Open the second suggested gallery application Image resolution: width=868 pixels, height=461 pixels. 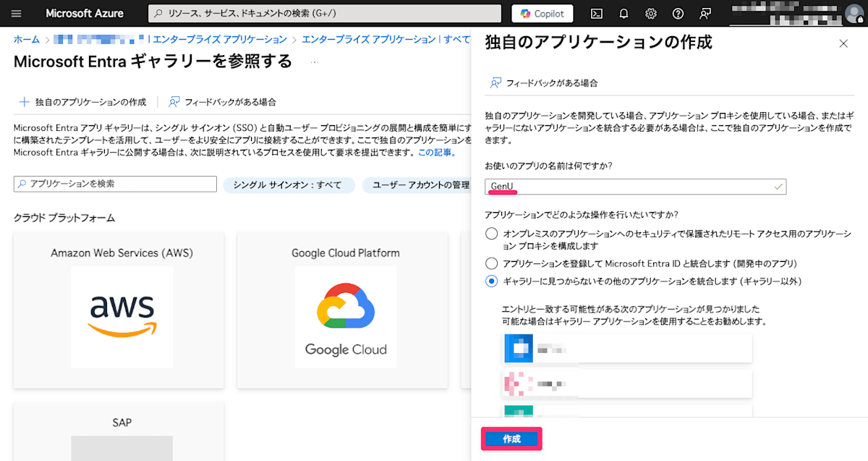pos(627,384)
